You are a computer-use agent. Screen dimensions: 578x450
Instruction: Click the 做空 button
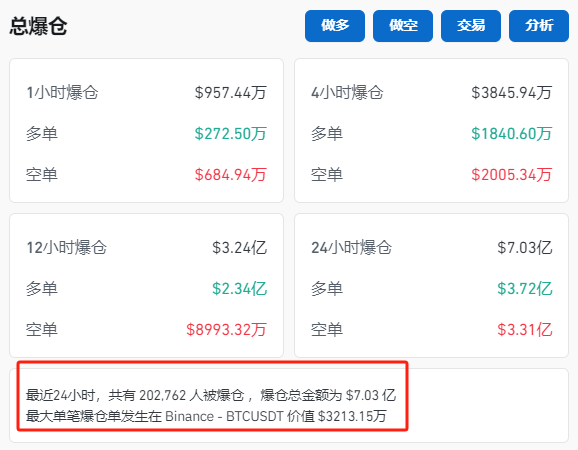coord(403,26)
